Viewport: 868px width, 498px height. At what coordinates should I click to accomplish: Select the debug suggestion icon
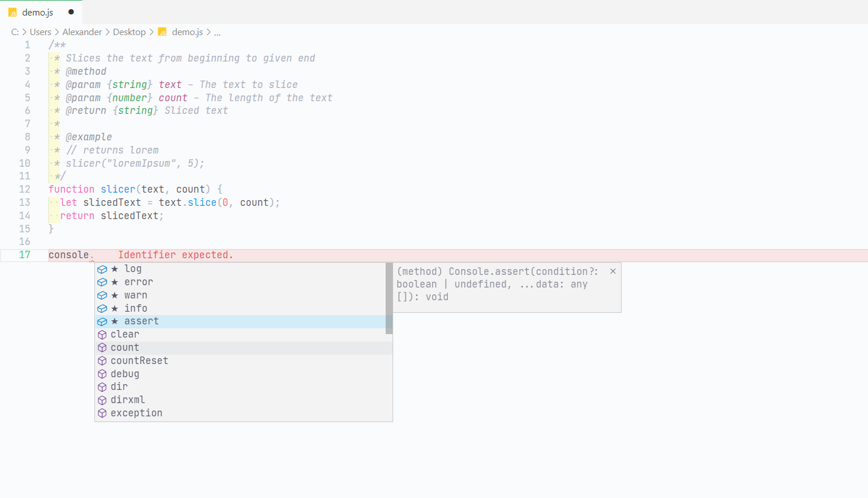click(102, 373)
